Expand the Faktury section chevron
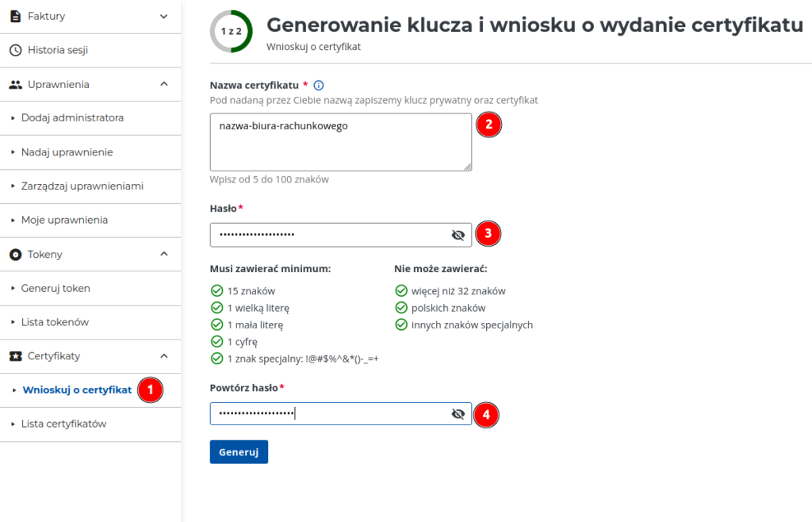Screen dimensions: 812x522 [x=164, y=16]
